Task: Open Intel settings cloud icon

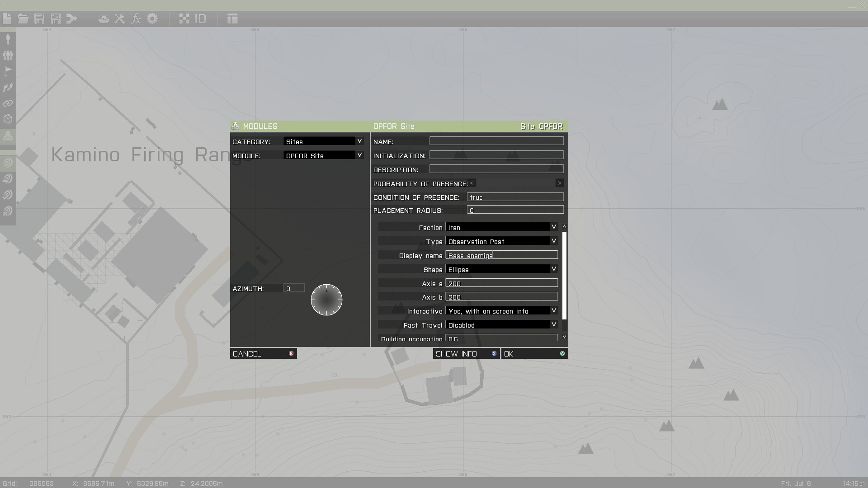Action: (x=104, y=19)
